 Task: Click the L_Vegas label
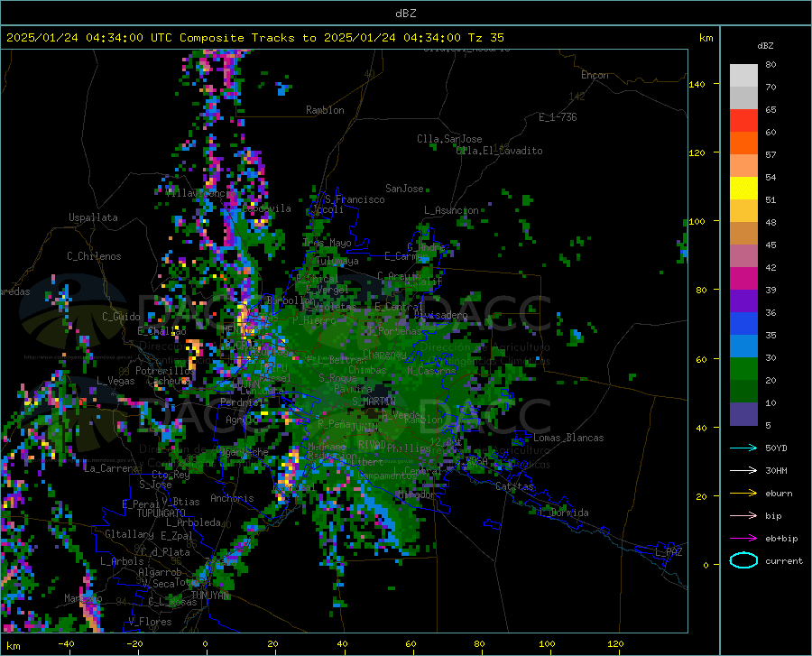(x=115, y=381)
